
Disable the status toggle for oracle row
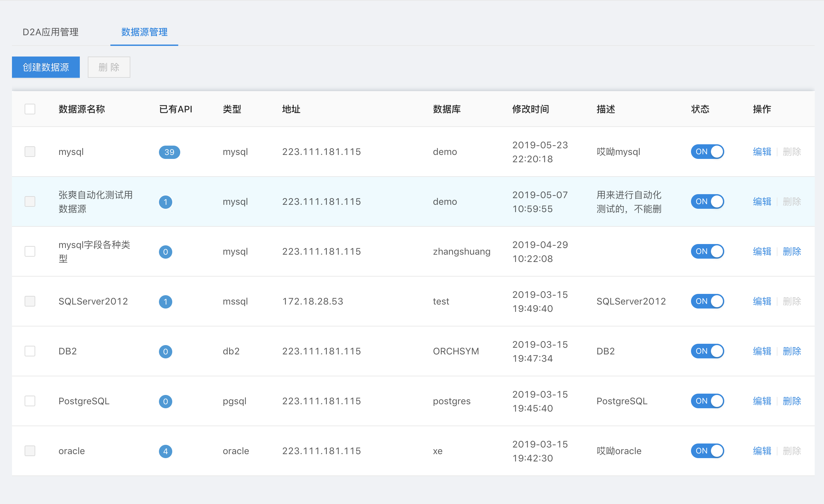(x=707, y=451)
